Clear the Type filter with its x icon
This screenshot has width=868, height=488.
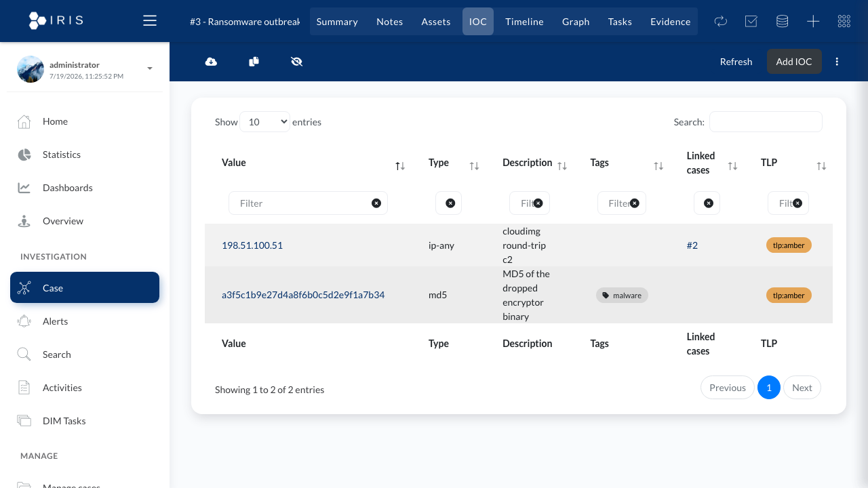450,203
